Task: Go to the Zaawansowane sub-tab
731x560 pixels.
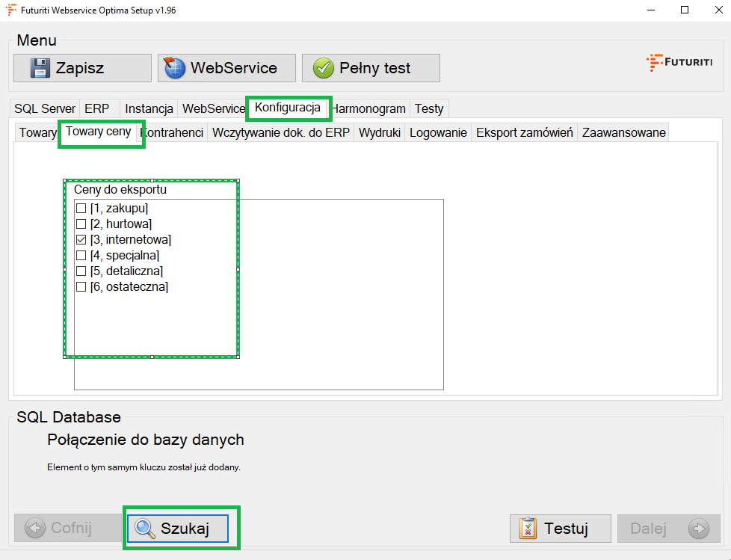Action: tap(623, 132)
